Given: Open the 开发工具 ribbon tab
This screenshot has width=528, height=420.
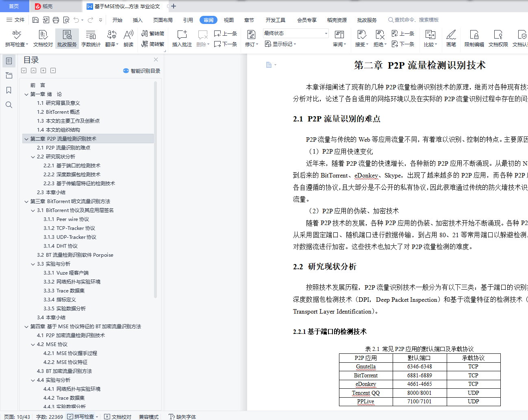Looking at the screenshot, I should 276,20.
